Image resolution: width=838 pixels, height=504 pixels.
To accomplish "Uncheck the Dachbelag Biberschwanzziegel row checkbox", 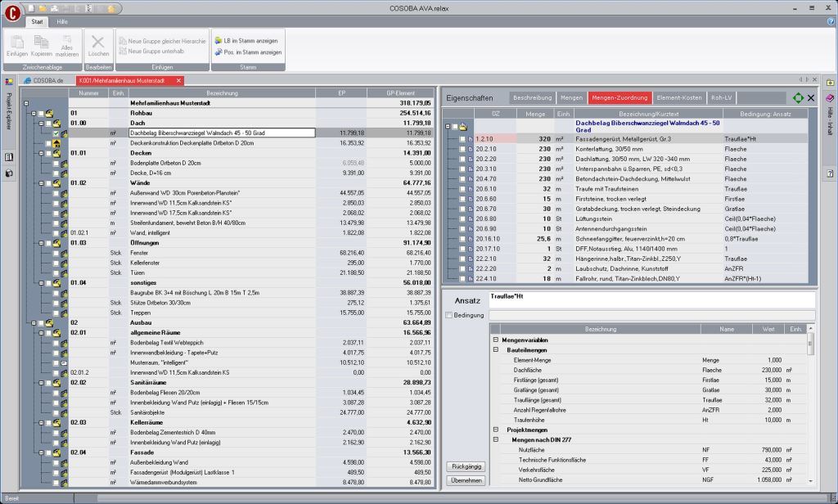I will click(56, 133).
